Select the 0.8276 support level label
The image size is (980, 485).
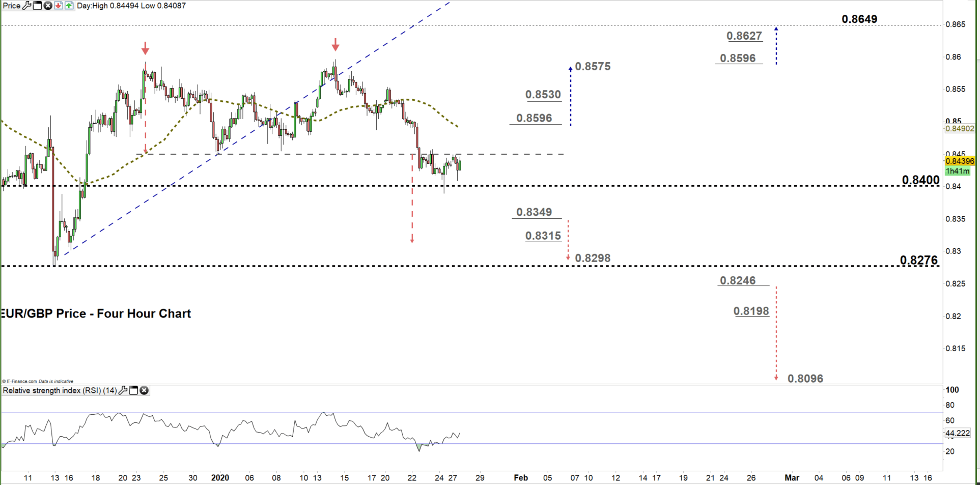tap(918, 260)
